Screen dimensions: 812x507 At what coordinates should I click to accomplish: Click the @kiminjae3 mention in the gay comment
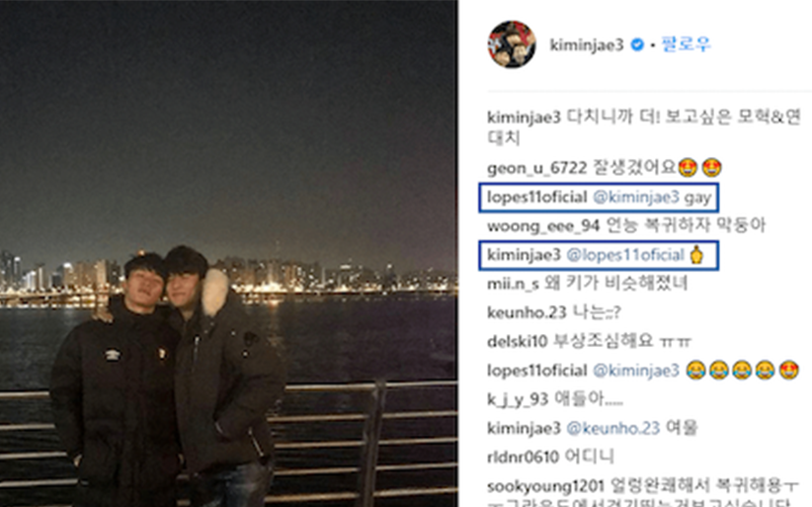coord(635,198)
